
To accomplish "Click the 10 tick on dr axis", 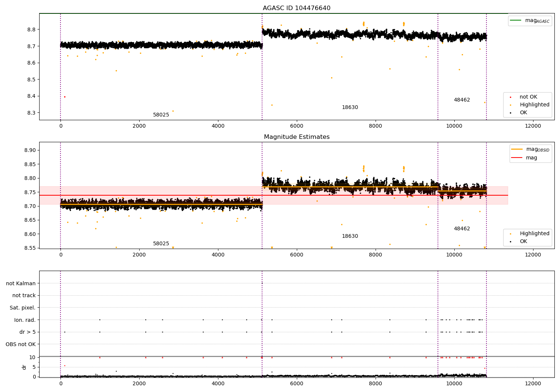I will [32, 357].
